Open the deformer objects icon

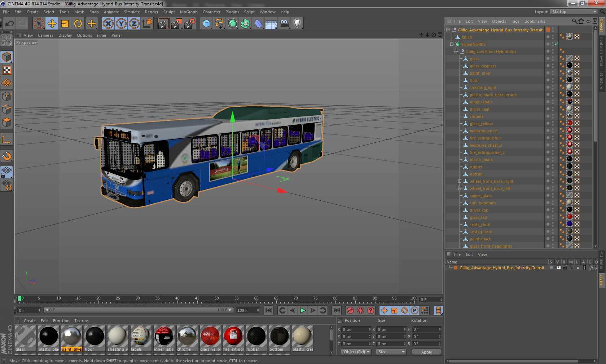pos(258,24)
